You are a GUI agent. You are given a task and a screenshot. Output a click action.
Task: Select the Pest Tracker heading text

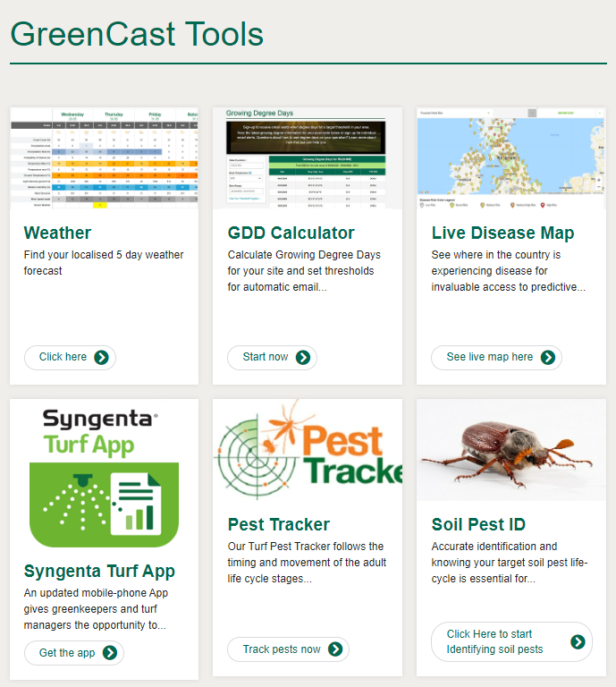tap(279, 525)
